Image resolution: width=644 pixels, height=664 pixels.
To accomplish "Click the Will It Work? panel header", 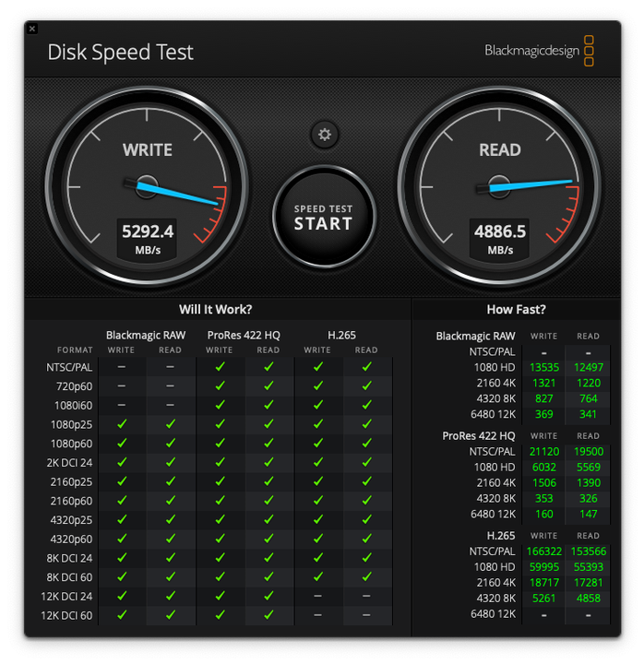I will click(x=215, y=310).
